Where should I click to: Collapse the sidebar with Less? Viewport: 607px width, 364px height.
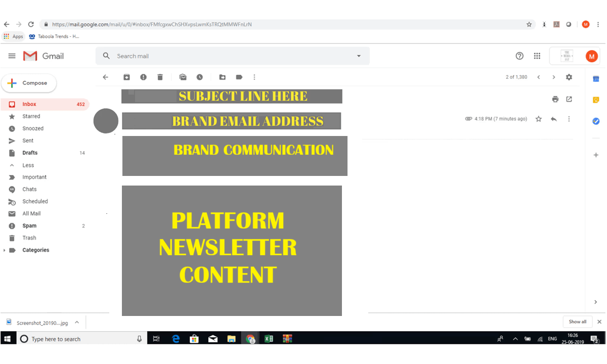(28, 165)
